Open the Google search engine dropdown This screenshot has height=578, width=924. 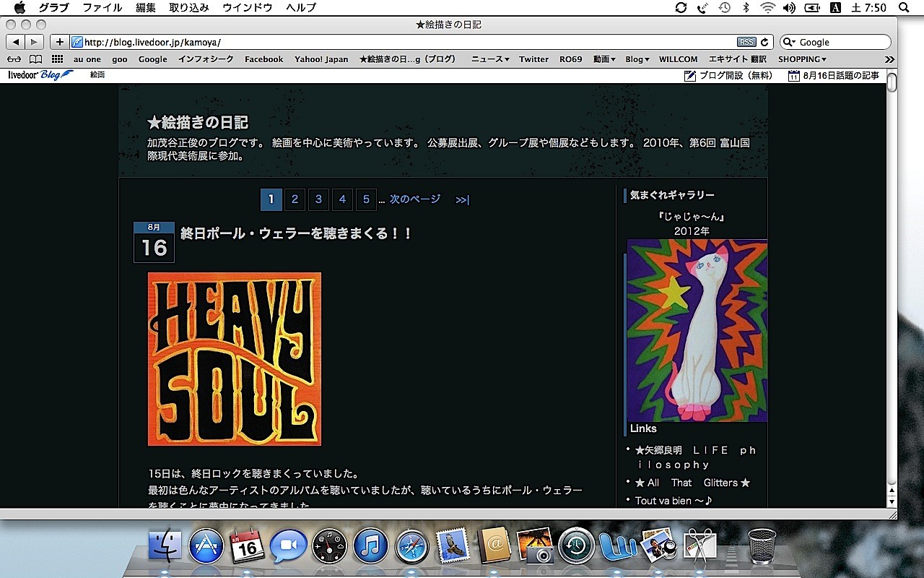(x=789, y=42)
